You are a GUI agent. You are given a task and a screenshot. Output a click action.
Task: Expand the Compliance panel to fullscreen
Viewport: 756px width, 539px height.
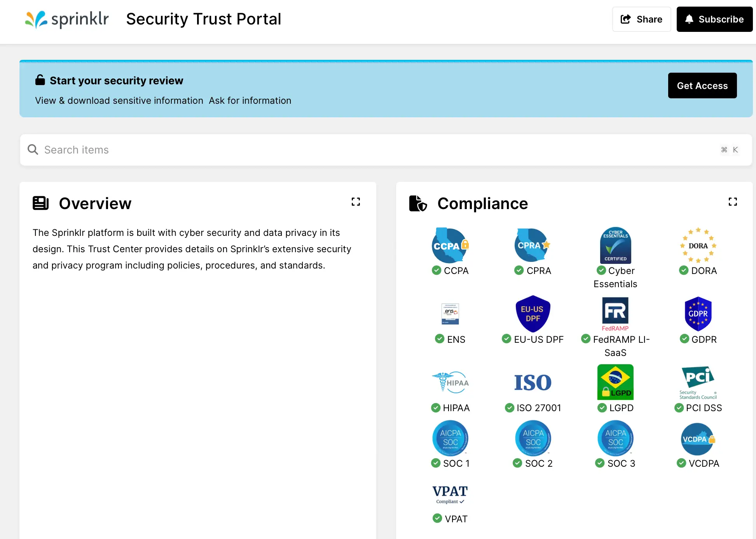coord(733,202)
